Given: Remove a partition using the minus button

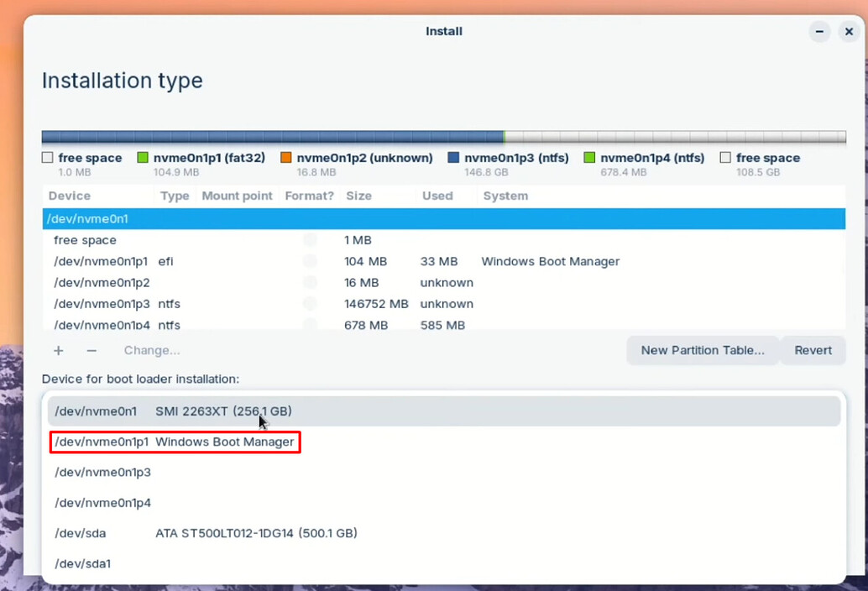Looking at the screenshot, I should 91,350.
